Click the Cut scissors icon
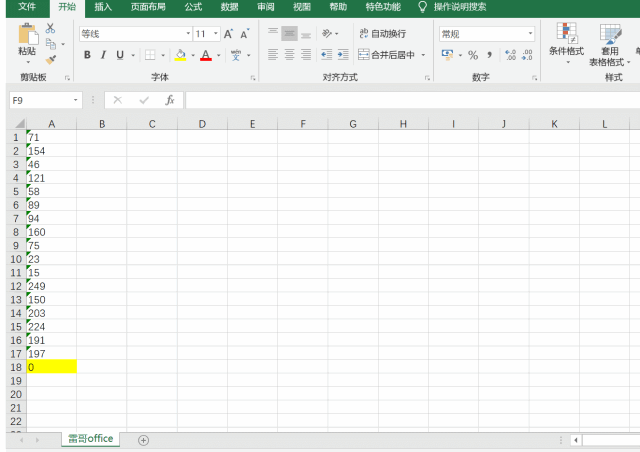 (50, 29)
